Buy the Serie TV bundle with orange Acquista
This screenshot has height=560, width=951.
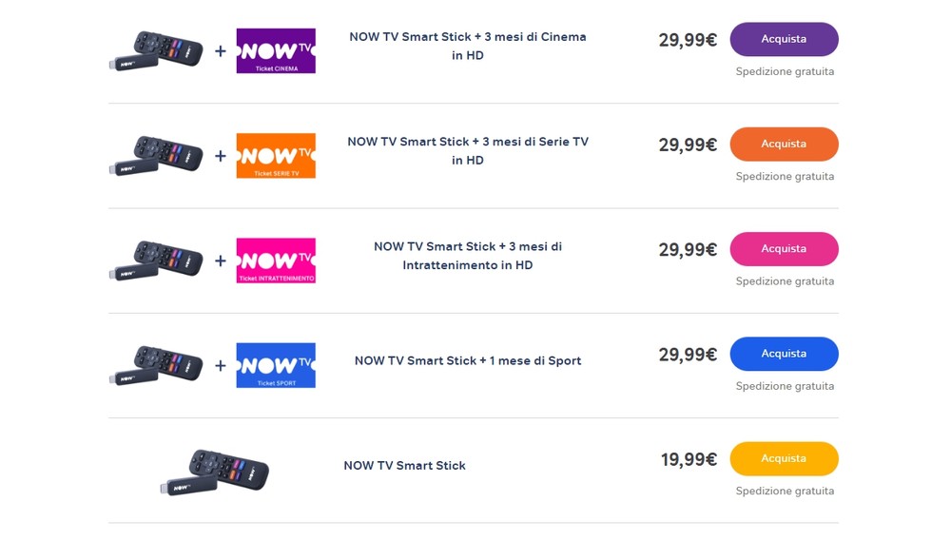tap(784, 145)
